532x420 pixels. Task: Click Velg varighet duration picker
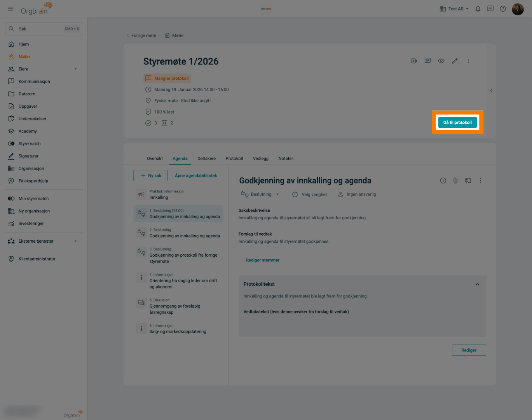[x=310, y=194]
